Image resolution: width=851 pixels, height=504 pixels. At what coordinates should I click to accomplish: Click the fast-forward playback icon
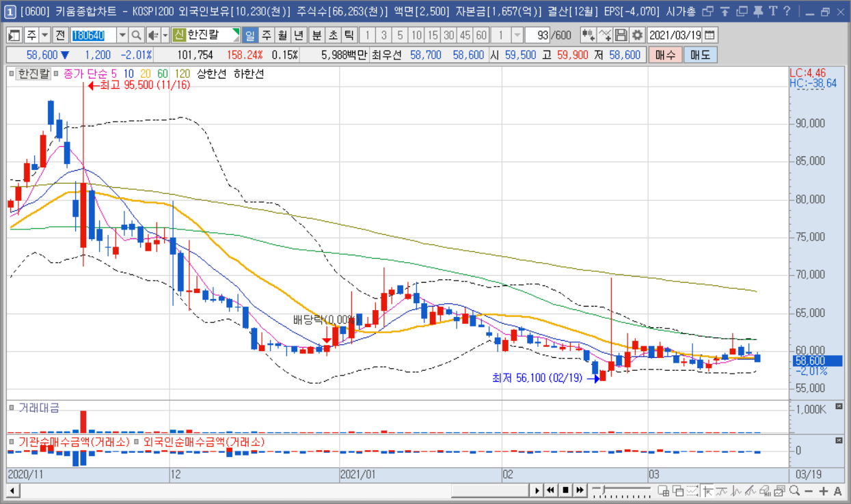pyautogui.click(x=580, y=490)
